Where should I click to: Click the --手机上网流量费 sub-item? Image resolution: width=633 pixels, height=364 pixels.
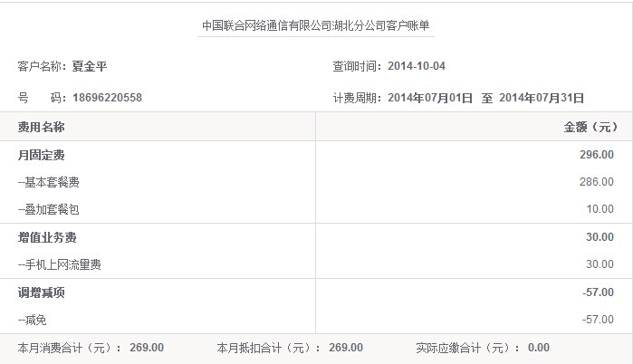(60, 264)
